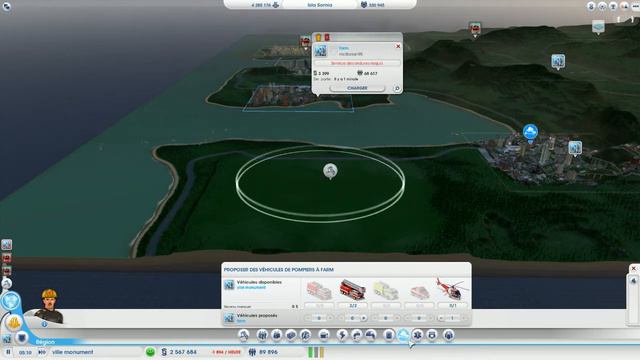Click blue cloud marker over the city
The width and height of the screenshot is (640, 360).
point(530,133)
